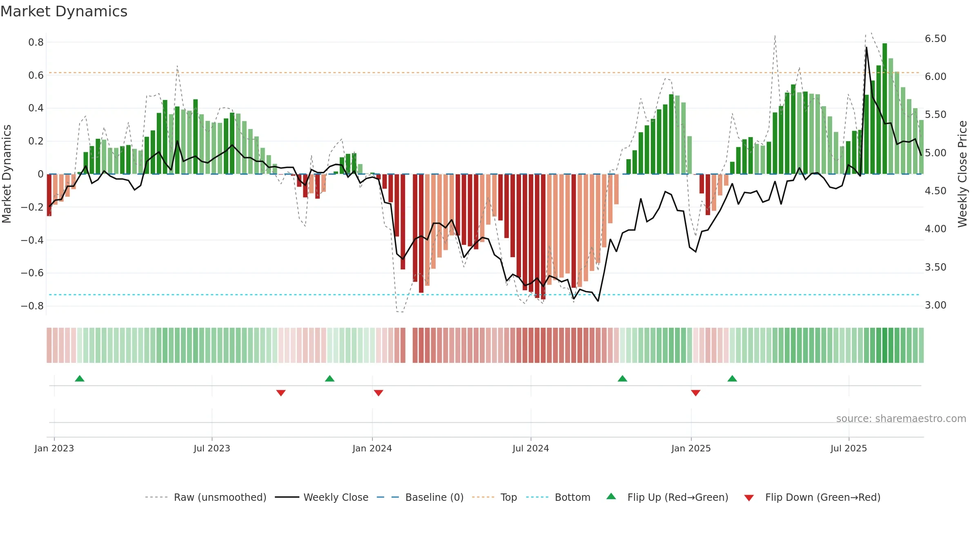Click the Market Dynamics chart title
Image resolution: width=980 pixels, height=551 pixels.
point(64,11)
